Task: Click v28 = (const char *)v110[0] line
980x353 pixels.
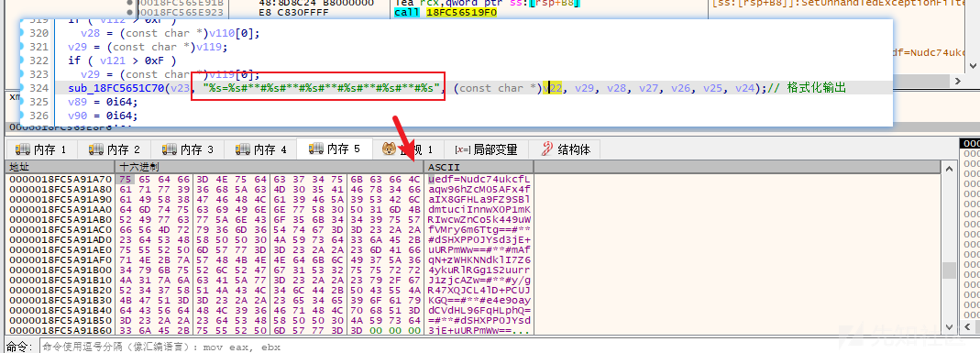Action: pos(171,33)
